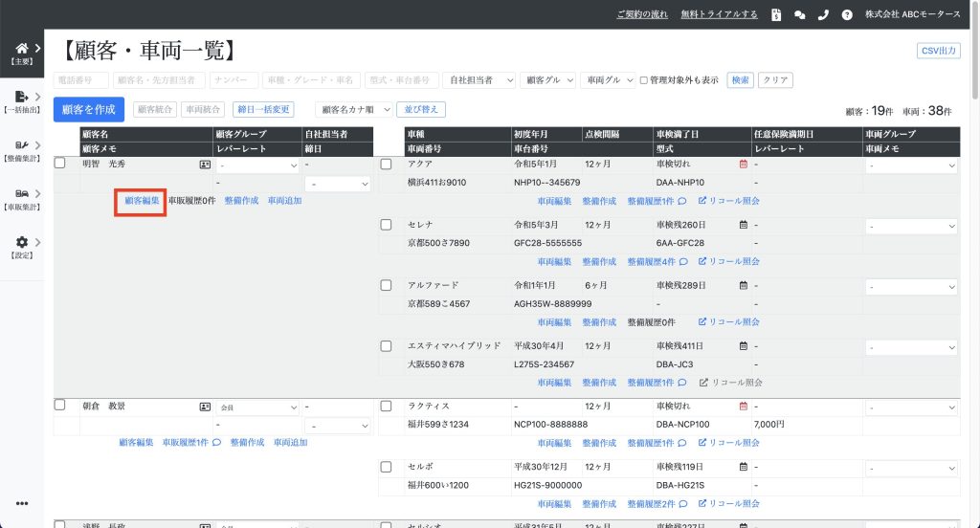Click the CSV出力 button
980x528 pixels.
click(x=939, y=51)
